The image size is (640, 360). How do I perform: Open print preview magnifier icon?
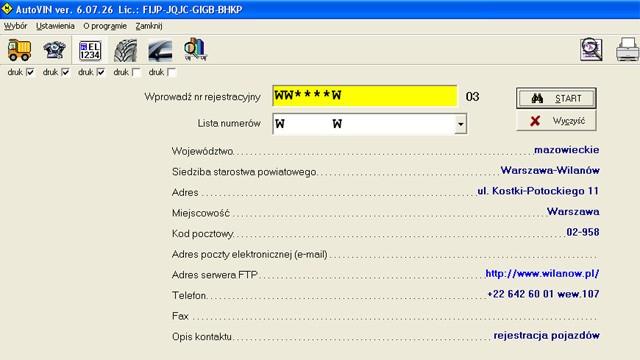coord(591,50)
